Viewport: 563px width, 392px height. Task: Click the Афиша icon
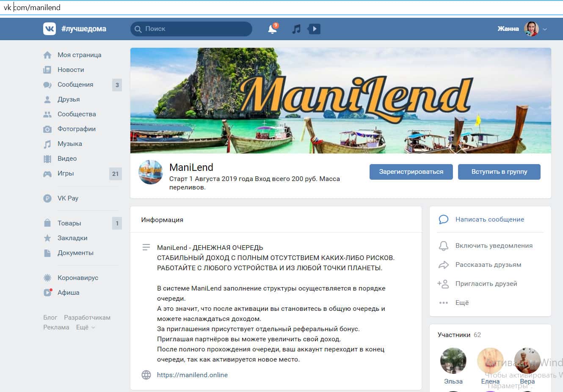click(47, 292)
